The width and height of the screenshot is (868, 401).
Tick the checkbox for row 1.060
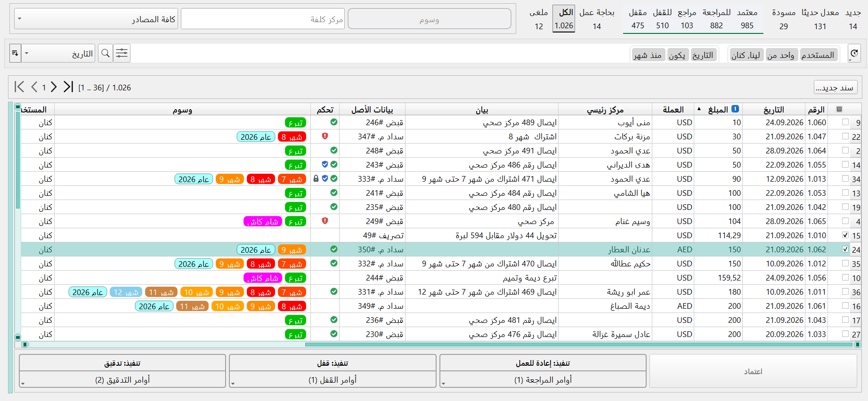tap(845, 122)
